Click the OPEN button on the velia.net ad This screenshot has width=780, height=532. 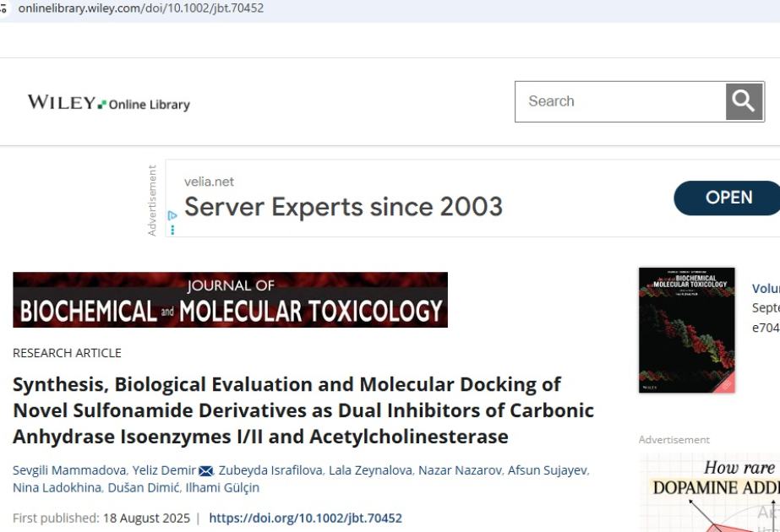(x=728, y=198)
